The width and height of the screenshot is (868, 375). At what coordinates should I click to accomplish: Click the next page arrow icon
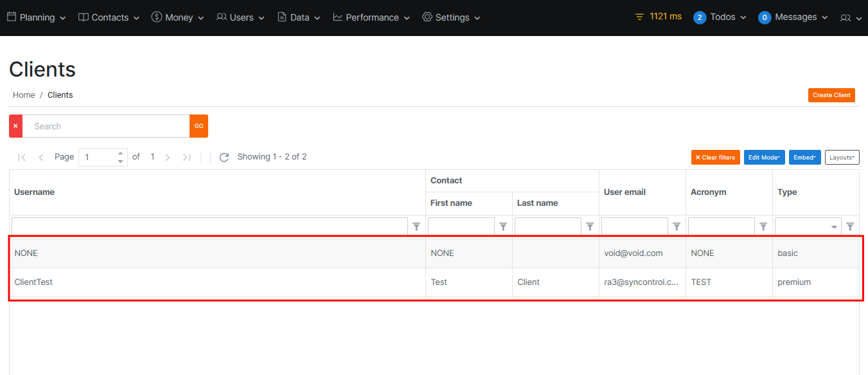coord(168,157)
